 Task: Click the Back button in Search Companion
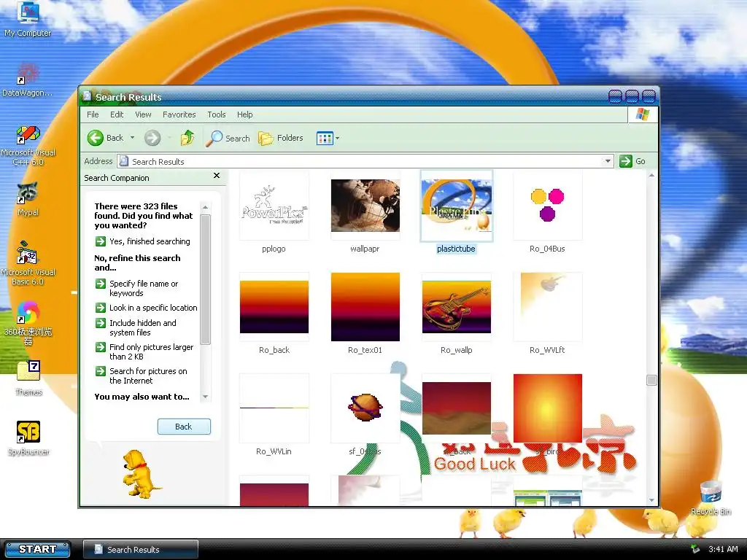[x=184, y=427]
